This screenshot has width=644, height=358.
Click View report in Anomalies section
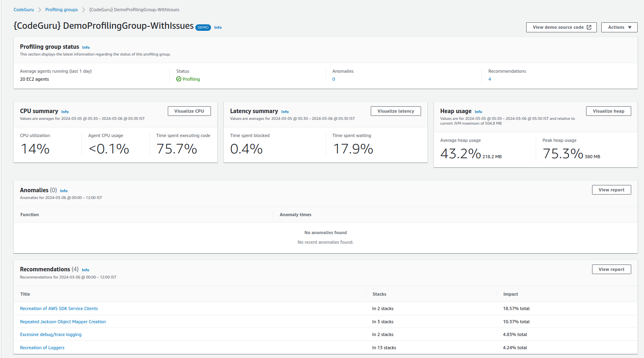612,190
